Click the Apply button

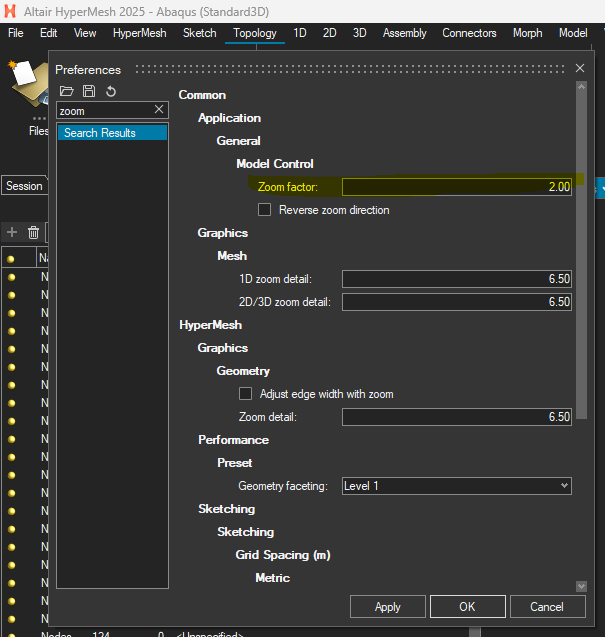point(388,607)
